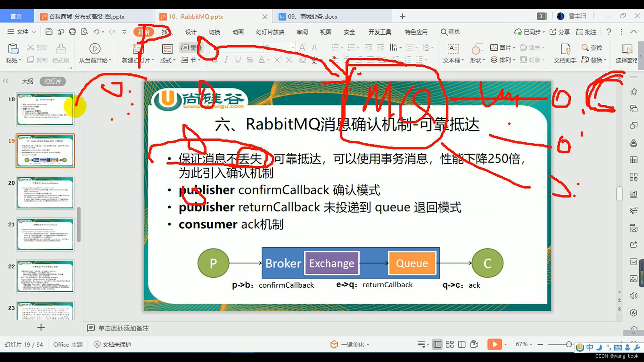Click the Home (首页) tab
This screenshot has height=362, width=644.
[x=16, y=16]
